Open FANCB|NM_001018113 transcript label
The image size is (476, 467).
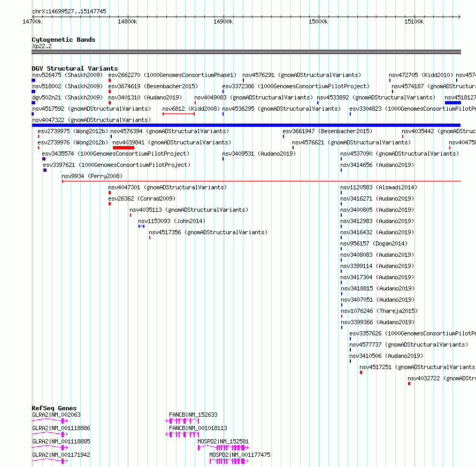[x=198, y=428]
